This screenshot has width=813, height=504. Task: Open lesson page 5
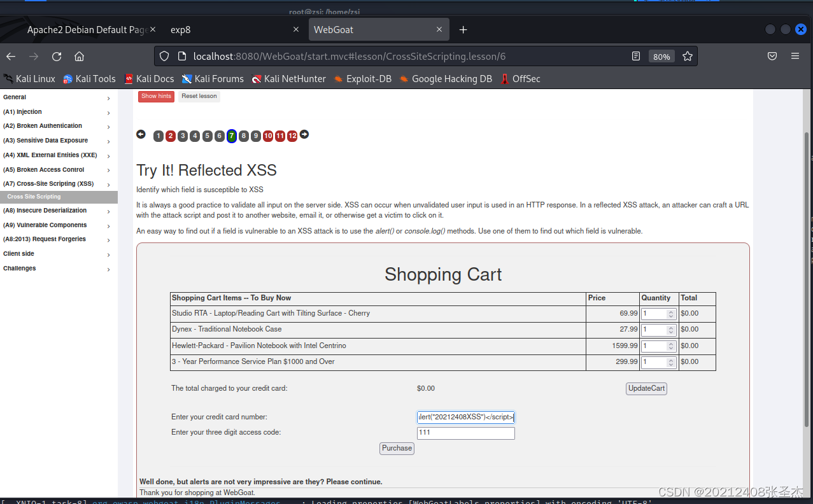point(207,136)
